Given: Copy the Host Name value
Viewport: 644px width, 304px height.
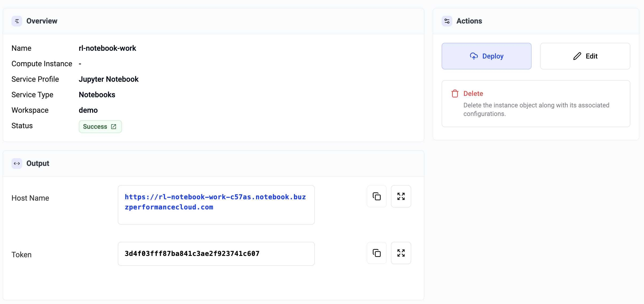Looking at the screenshot, I should pyautogui.click(x=376, y=196).
